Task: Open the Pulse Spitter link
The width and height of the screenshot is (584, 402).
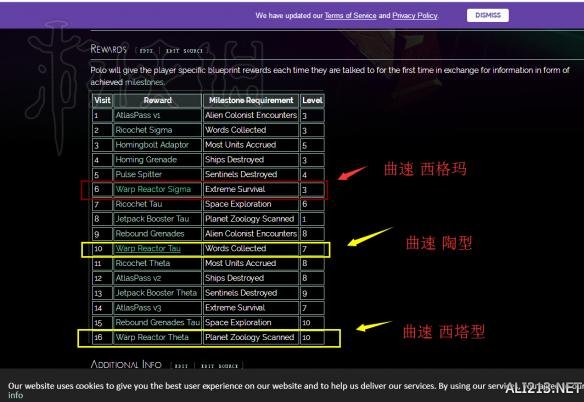Action: click(138, 174)
